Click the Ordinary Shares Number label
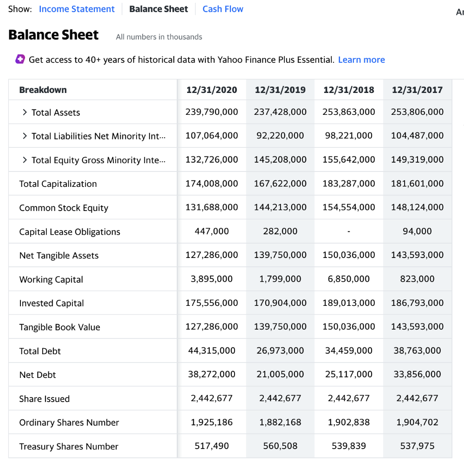 (x=69, y=423)
